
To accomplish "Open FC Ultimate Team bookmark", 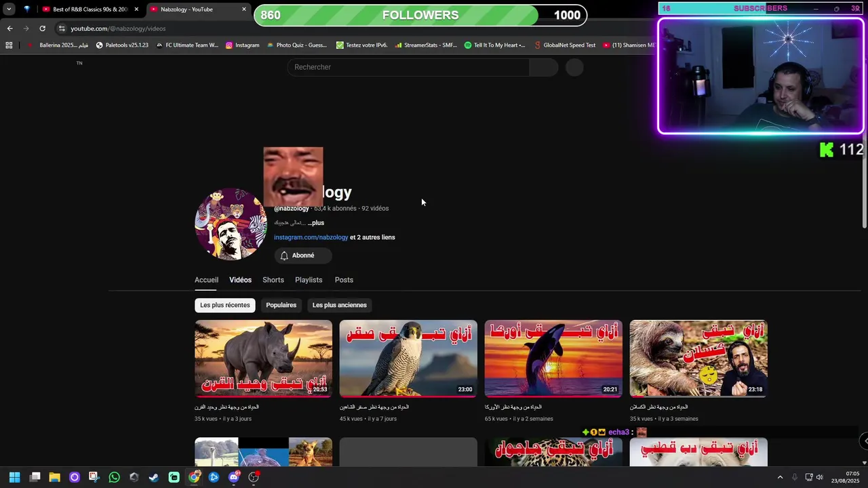I will coord(187,45).
